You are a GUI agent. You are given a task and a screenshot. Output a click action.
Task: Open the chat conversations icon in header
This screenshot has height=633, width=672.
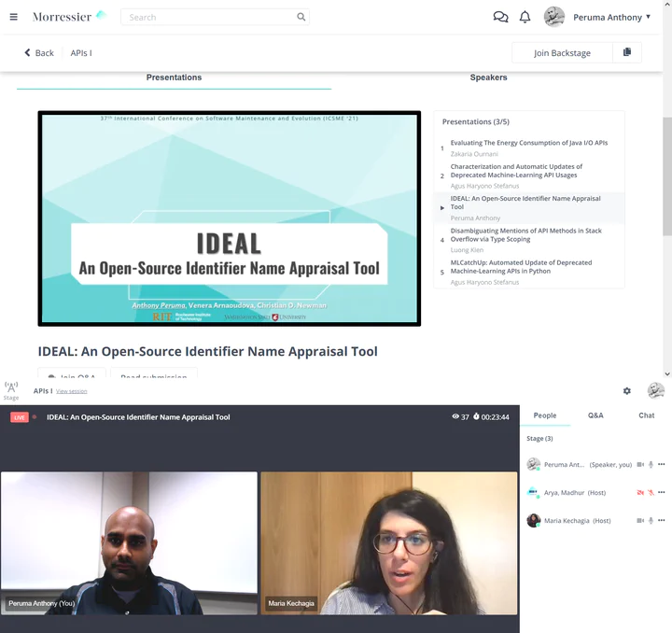(500, 17)
